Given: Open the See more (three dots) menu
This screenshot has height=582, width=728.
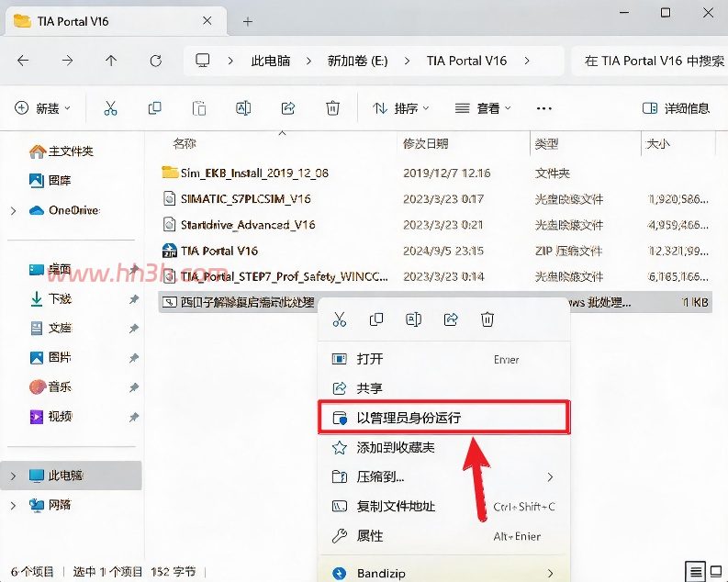Looking at the screenshot, I should tap(543, 108).
